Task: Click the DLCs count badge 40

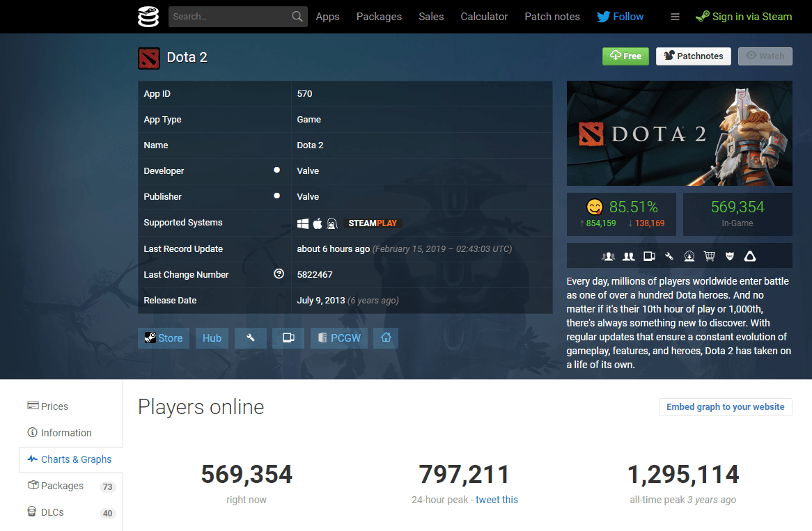Action: point(107,514)
